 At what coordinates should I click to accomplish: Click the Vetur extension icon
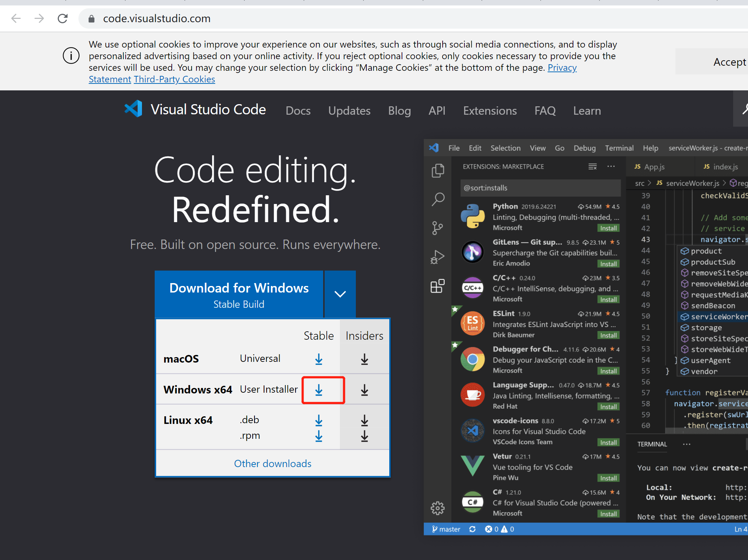click(473, 465)
